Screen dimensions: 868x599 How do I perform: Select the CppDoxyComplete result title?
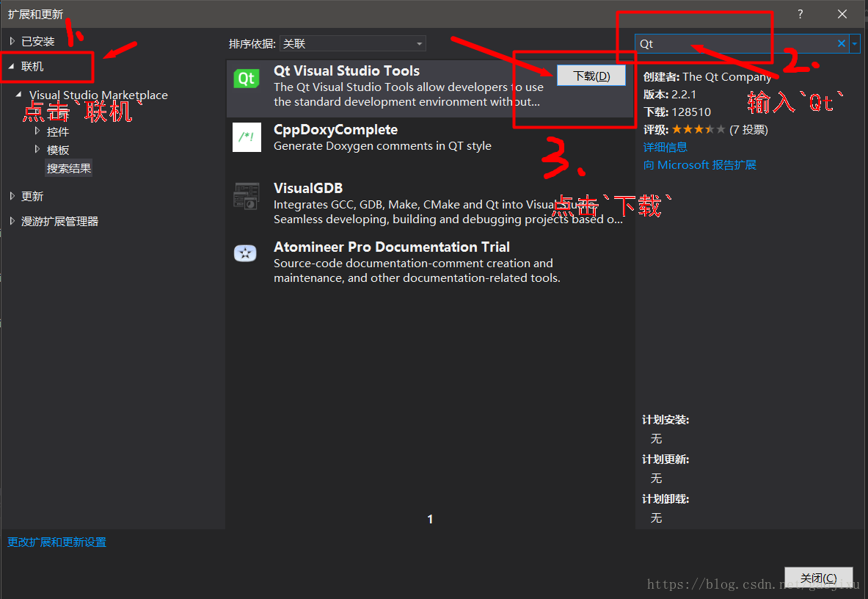tap(335, 129)
